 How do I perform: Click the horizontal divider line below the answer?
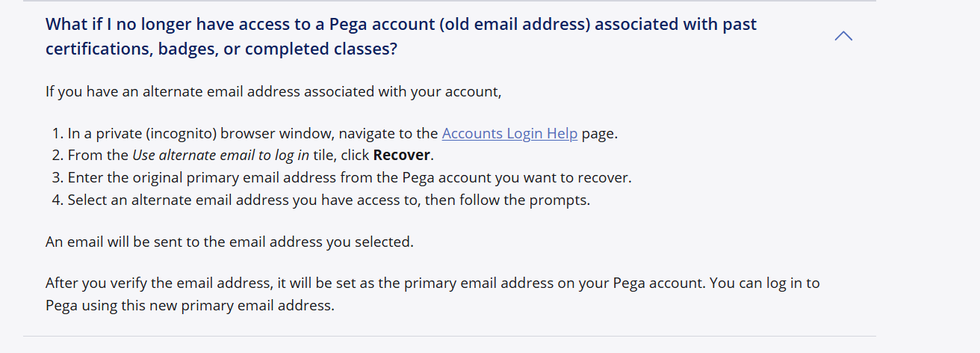(x=449, y=336)
